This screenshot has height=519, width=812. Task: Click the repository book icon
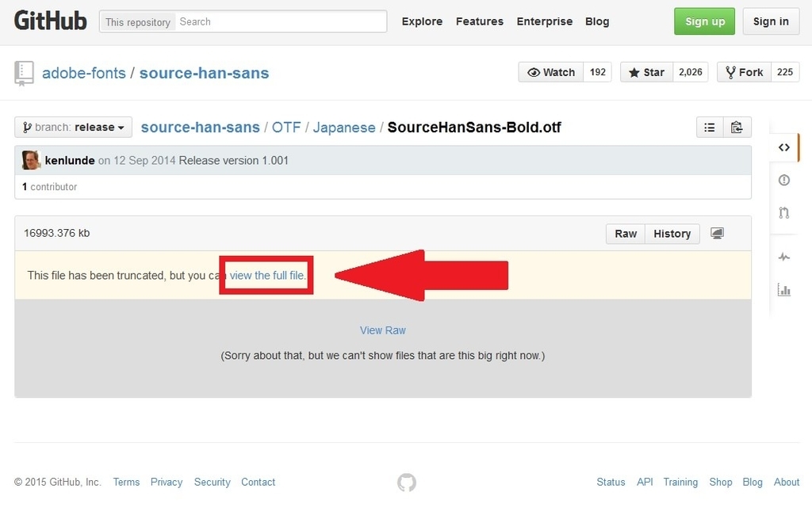click(x=24, y=73)
